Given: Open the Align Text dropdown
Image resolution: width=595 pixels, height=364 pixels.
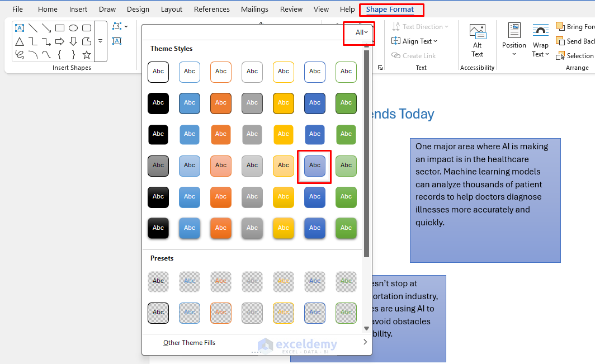Looking at the screenshot, I should coord(414,41).
